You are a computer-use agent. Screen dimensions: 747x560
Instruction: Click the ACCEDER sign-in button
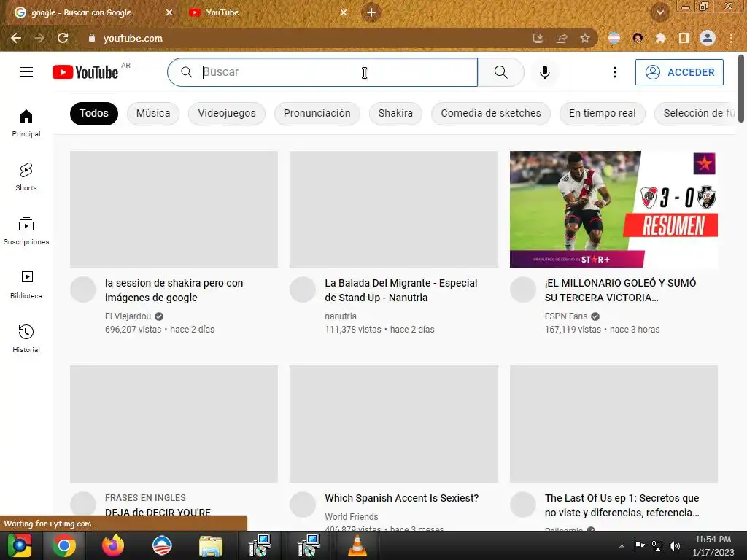pos(679,72)
